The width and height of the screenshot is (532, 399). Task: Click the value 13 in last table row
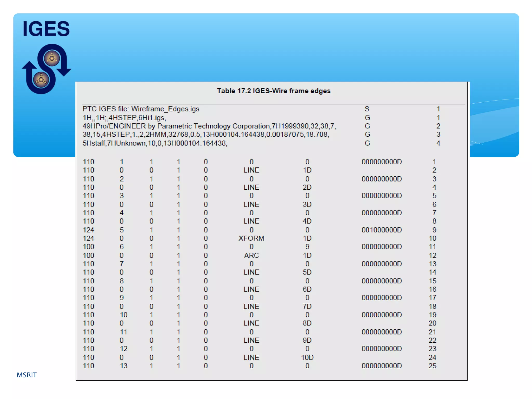[x=123, y=366]
